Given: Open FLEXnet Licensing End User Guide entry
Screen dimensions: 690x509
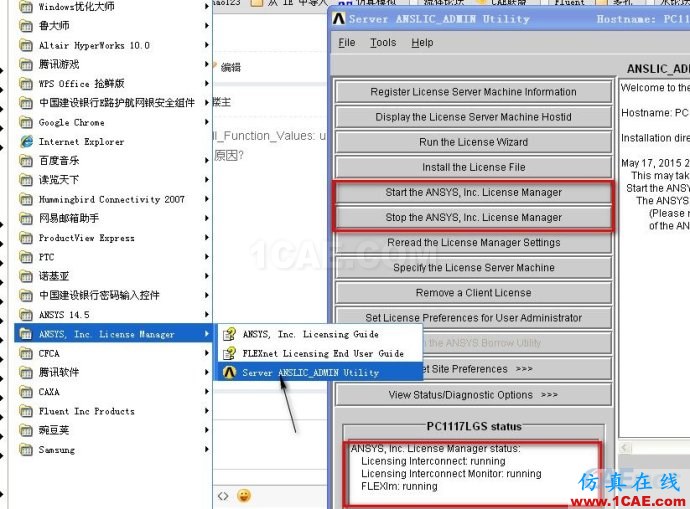Looking at the screenshot, I should (320, 353).
